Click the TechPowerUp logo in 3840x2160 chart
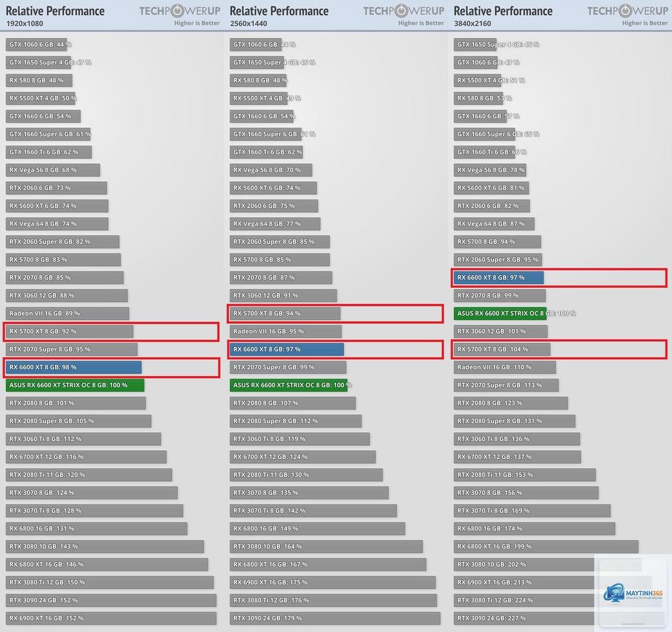The width and height of the screenshot is (672, 632). [x=627, y=11]
